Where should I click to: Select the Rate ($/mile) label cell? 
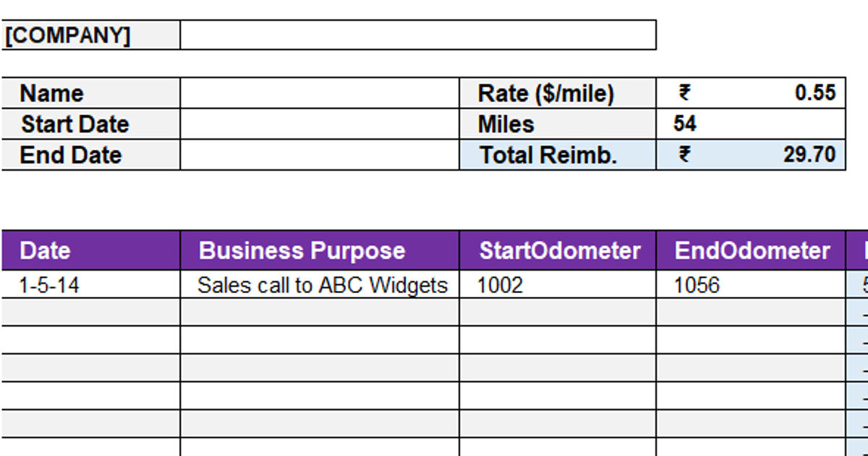(x=557, y=93)
